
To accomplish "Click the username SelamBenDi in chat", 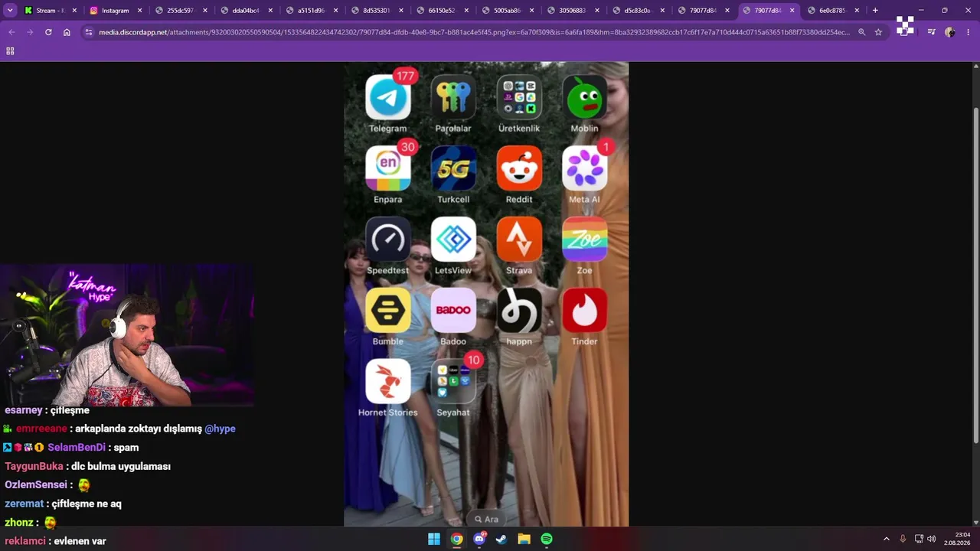I will point(77,448).
